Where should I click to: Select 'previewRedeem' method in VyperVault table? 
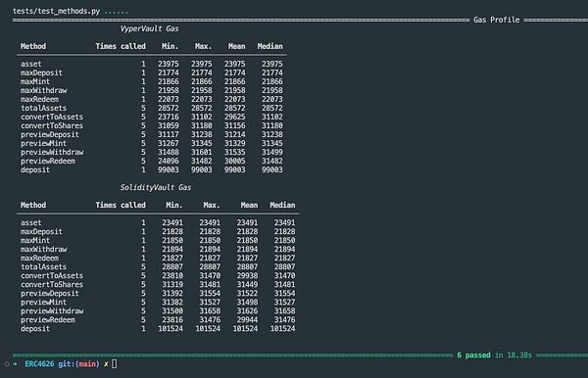coord(48,161)
